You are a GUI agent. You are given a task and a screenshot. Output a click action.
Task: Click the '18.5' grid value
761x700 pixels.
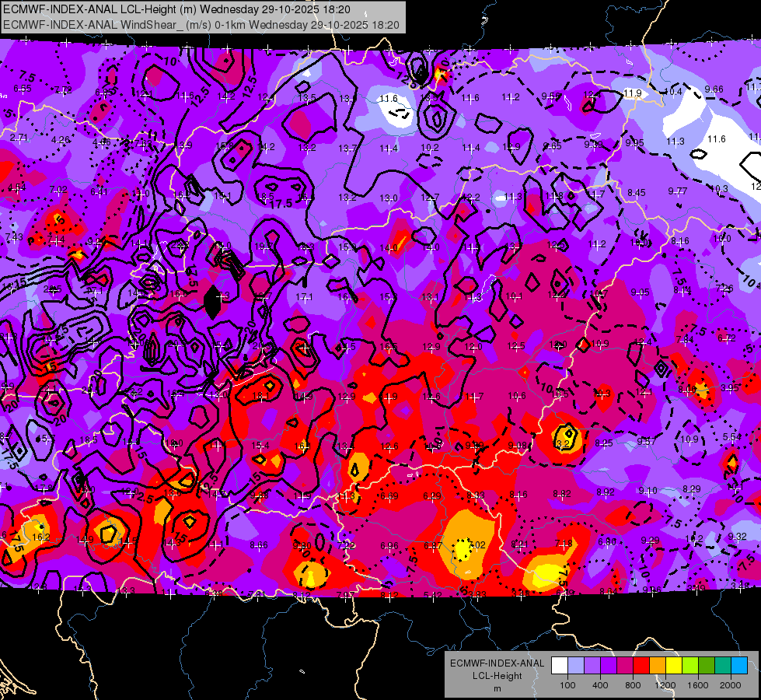click(x=89, y=439)
